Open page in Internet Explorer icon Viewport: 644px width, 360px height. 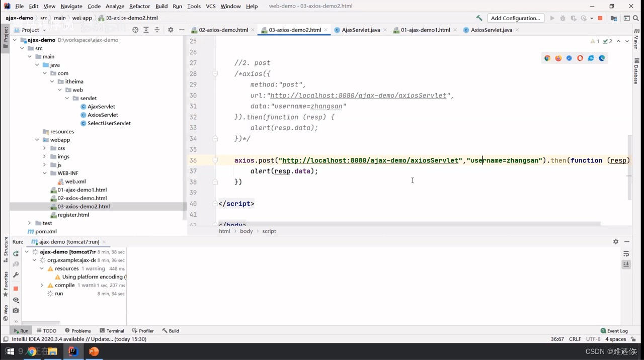click(x=591, y=58)
